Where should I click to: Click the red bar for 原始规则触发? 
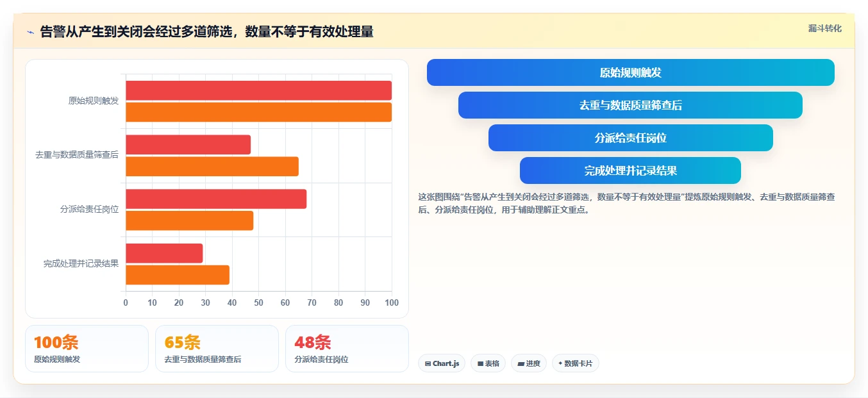pyautogui.click(x=258, y=90)
